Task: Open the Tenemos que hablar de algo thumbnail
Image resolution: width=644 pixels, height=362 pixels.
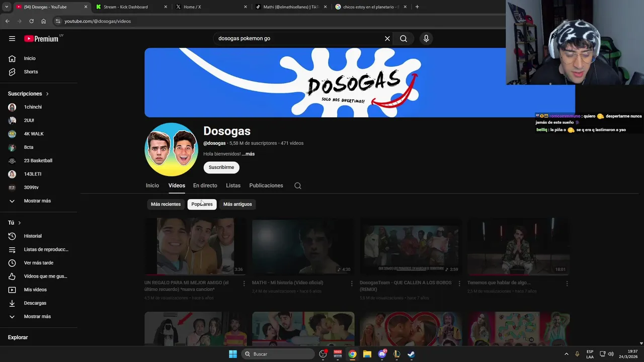Action: point(519,246)
